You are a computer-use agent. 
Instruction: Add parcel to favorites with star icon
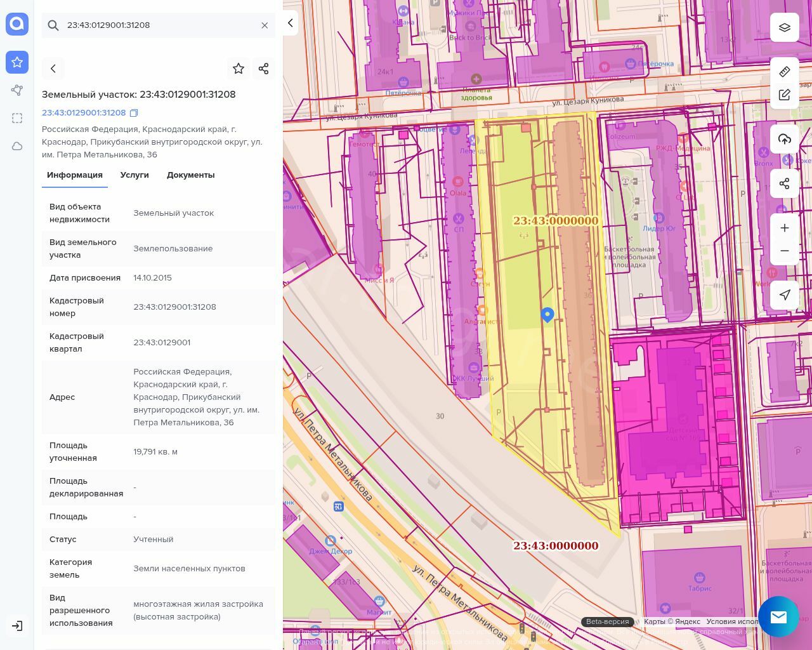pos(239,69)
